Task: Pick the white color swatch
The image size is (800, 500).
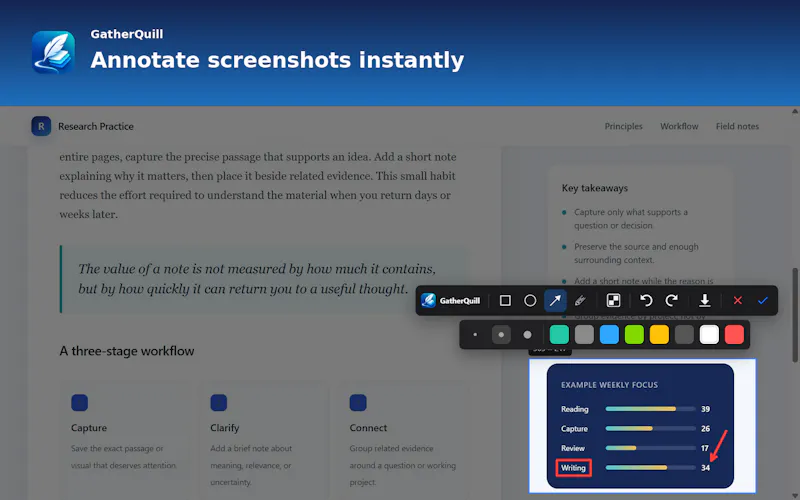Action: click(709, 335)
